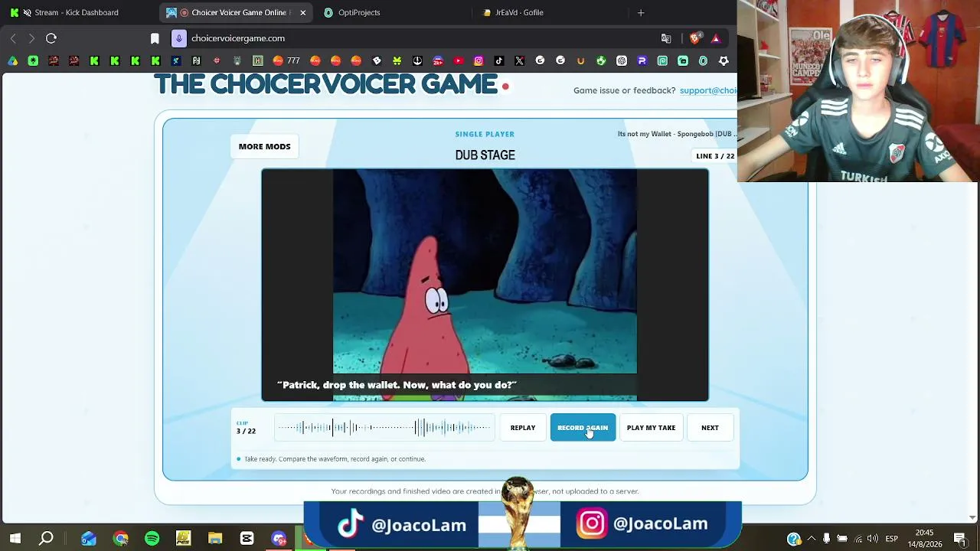This screenshot has height=551, width=980.
Task: Go back using the browser back arrow
Action: pos(13,38)
